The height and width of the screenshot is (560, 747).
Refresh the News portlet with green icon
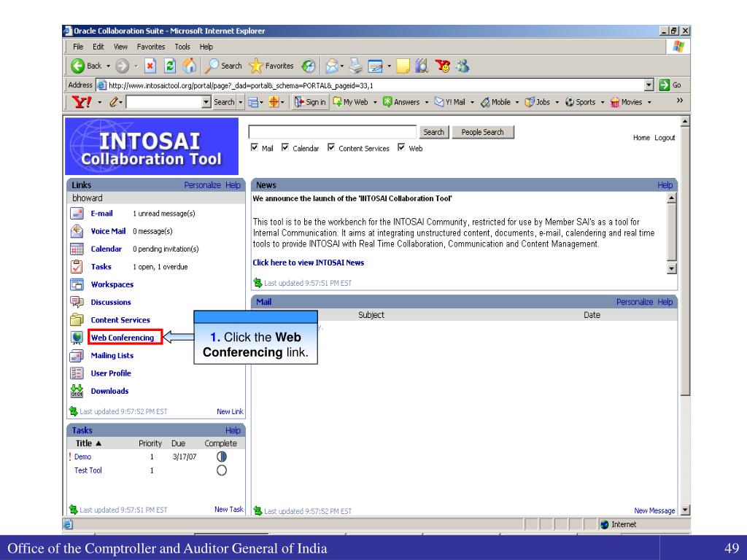pyautogui.click(x=258, y=283)
